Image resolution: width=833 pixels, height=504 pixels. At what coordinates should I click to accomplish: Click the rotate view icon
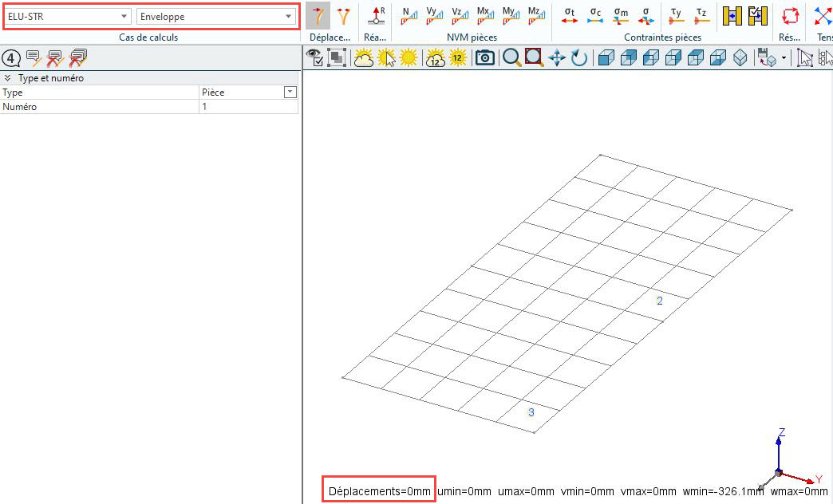[578, 57]
